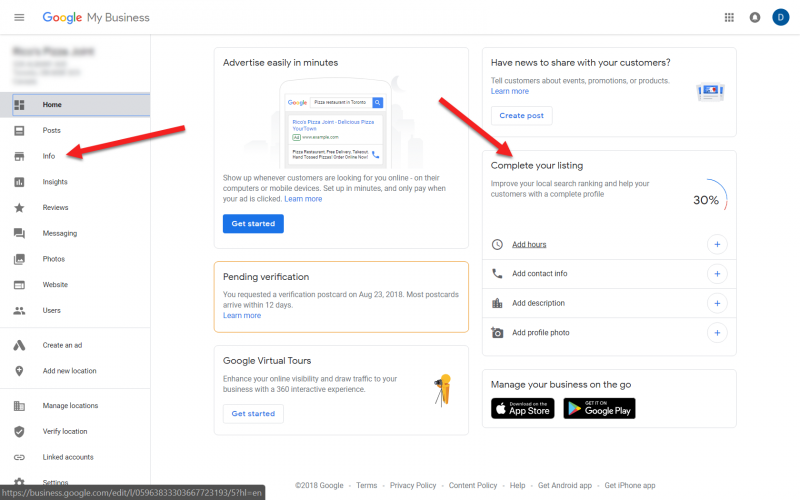Click the clock icon beside Add hours
Image resolution: width=800 pixels, height=500 pixels.
(x=497, y=244)
